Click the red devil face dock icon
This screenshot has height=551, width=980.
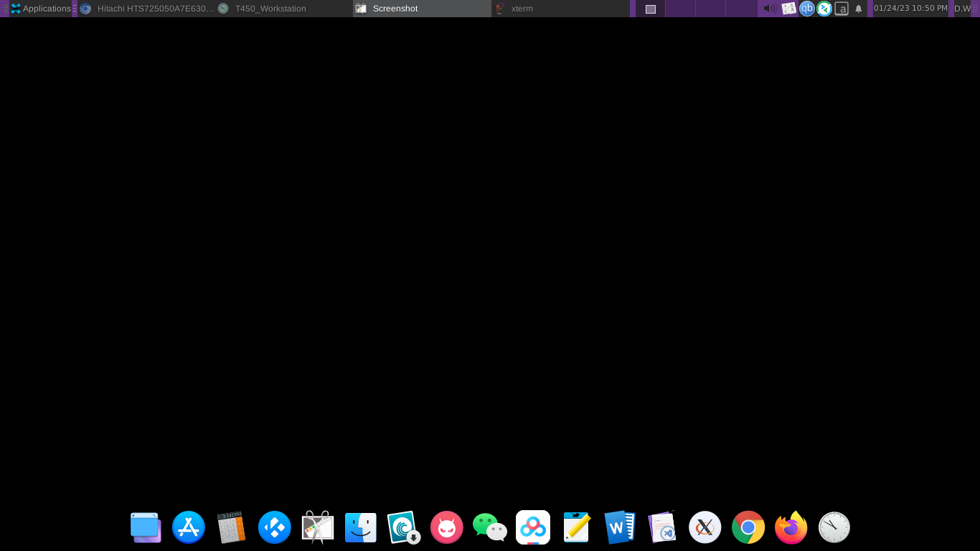pos(446,527)
